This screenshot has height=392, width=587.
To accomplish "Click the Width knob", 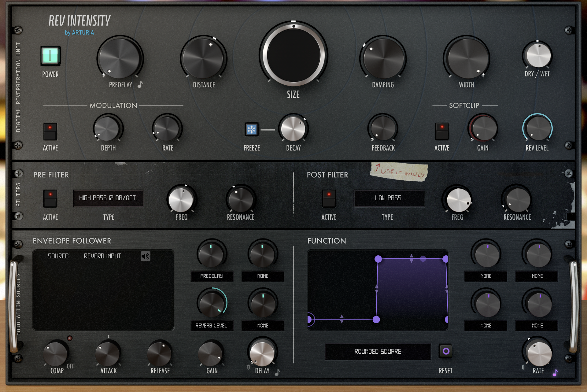I will [x=467, y=58].
